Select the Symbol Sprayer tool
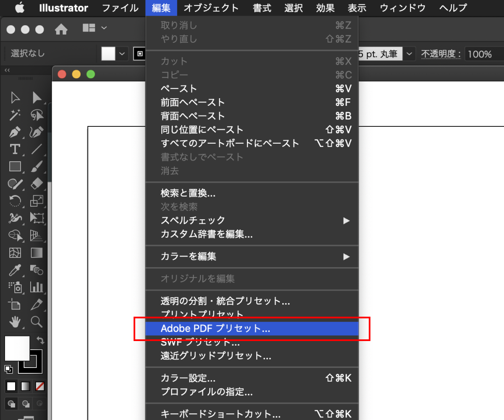 [16, 287]
